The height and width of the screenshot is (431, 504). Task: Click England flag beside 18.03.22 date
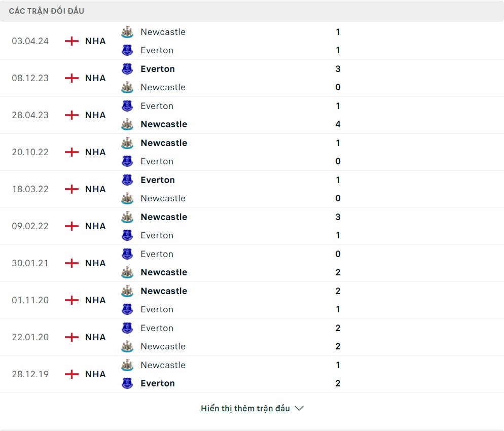[x=72, y=189]
